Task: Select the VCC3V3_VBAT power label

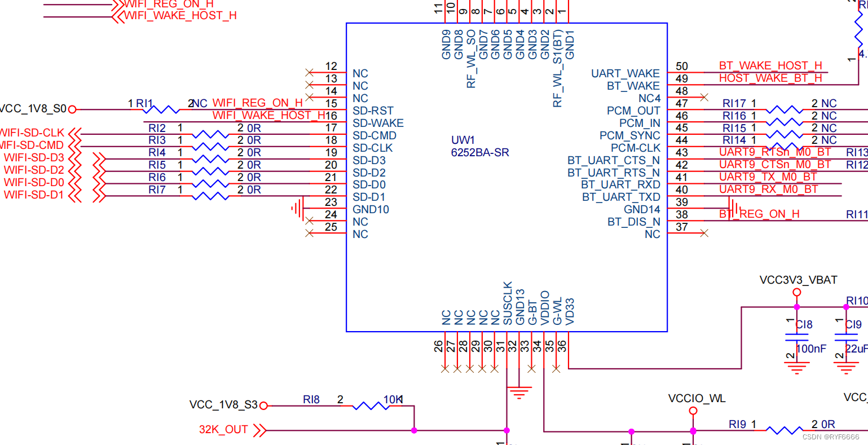Action: pos(798,280)
